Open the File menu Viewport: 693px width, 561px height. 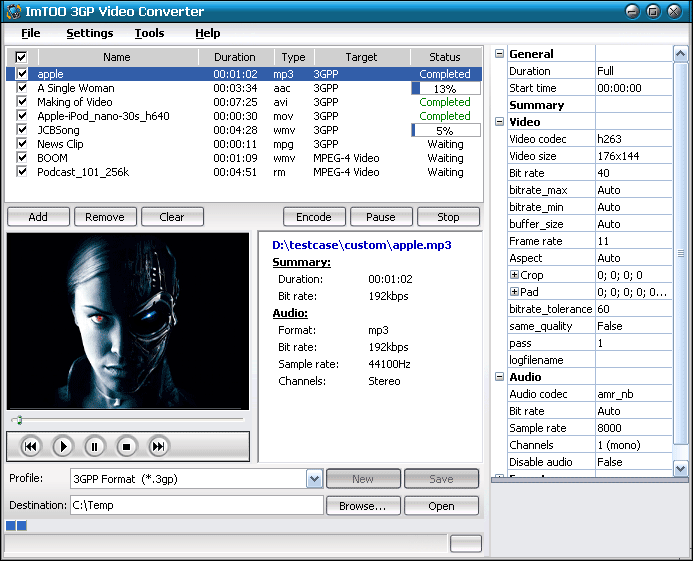coord(30,33)
